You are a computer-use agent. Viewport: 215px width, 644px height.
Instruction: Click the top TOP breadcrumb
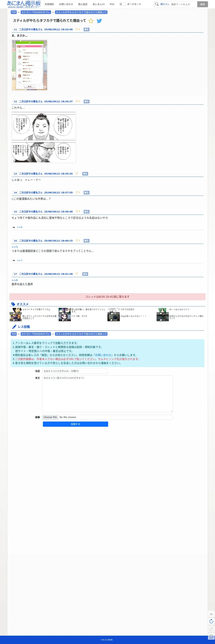(x=14, y=12)
